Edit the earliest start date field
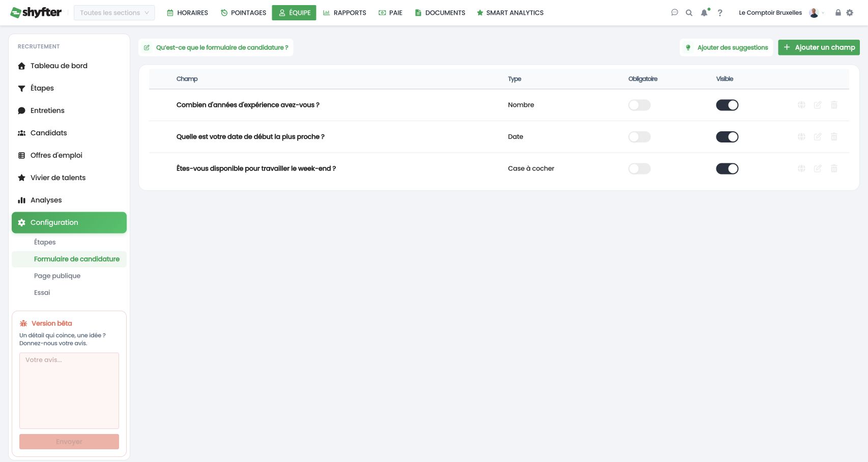Viewport: 868px width, 462px height. [818, 137]
